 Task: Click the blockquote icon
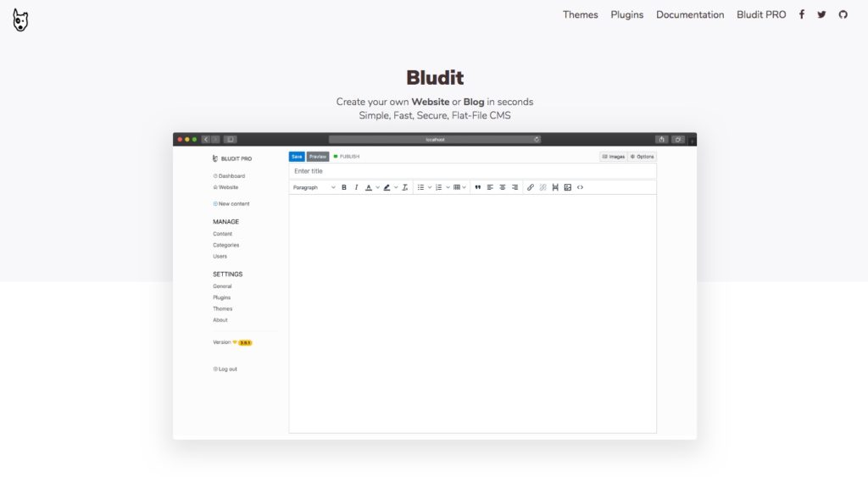478,187
